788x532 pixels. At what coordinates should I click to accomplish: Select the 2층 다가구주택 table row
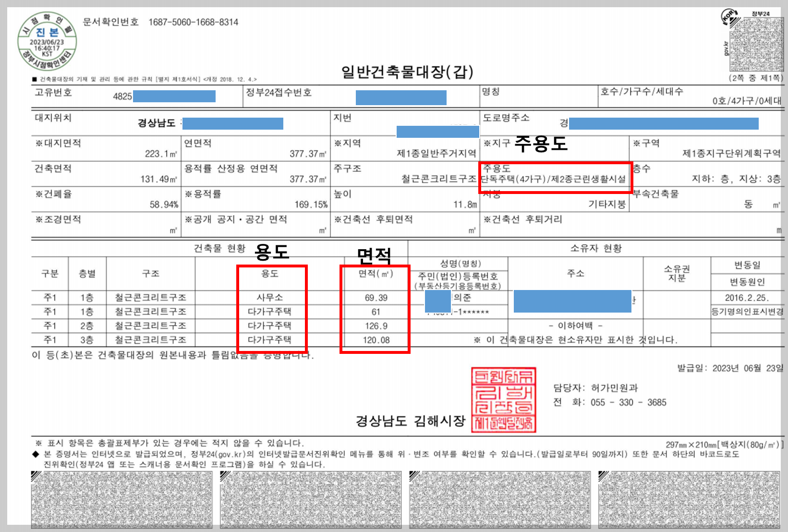click(192, 326)
